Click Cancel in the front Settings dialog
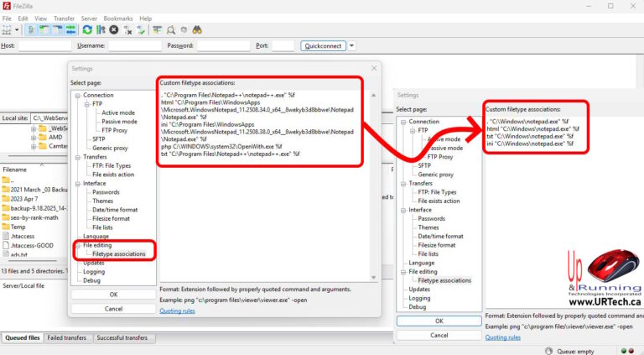The width and height of the screenshot is (644, 355). 114,309
